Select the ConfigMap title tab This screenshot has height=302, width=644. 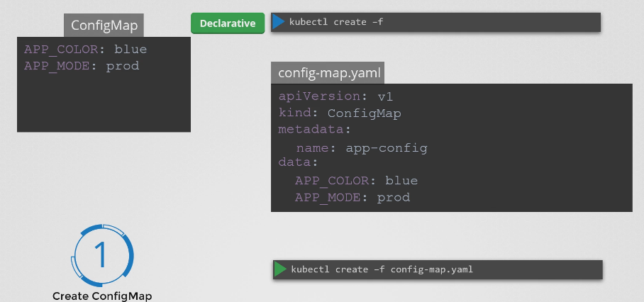104,26
